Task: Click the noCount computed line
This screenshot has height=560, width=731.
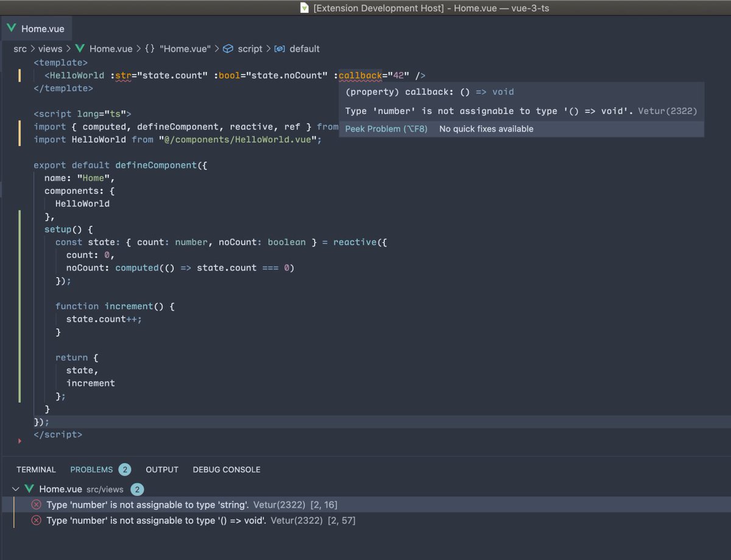Action: [180, 268]
